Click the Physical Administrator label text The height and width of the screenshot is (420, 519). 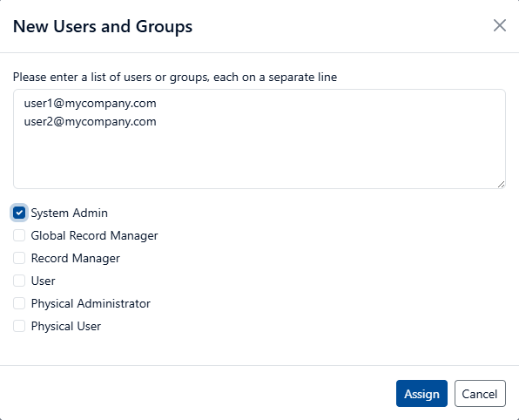coord(91,303)
